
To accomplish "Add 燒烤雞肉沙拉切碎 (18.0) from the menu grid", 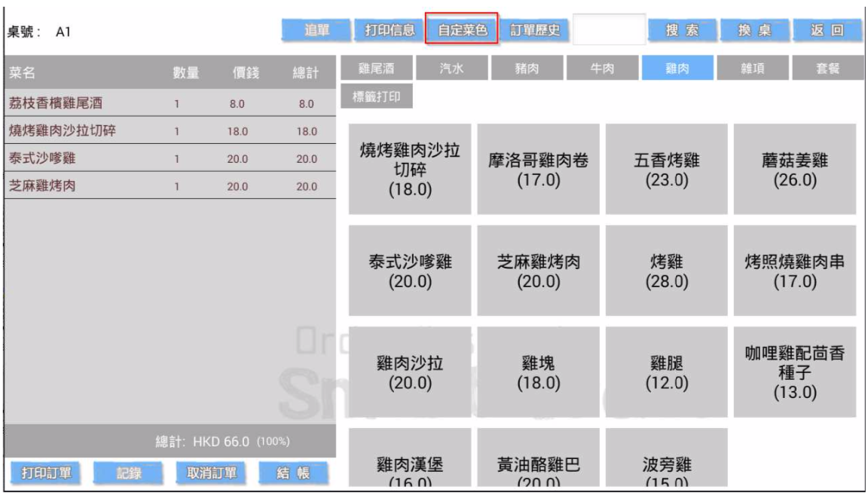I will 410,169.
